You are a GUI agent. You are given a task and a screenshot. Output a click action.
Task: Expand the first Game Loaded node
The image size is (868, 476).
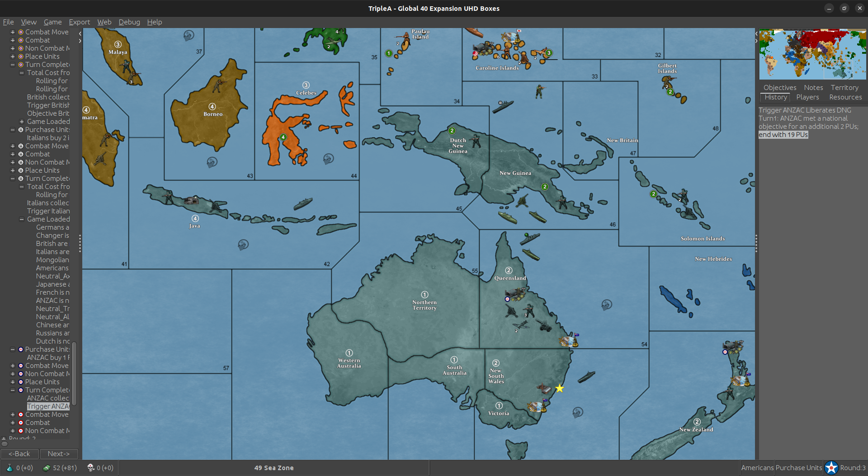coord(21,122)
